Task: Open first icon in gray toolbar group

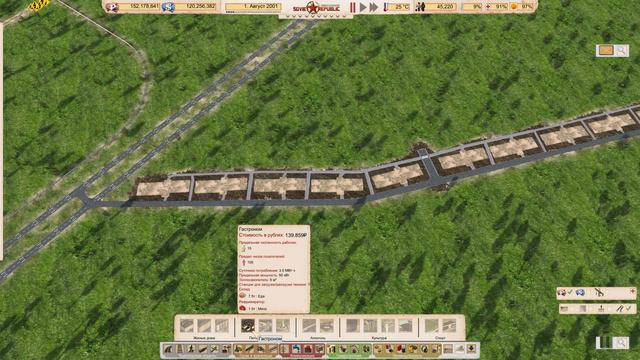Action: [x=169, y=349]
